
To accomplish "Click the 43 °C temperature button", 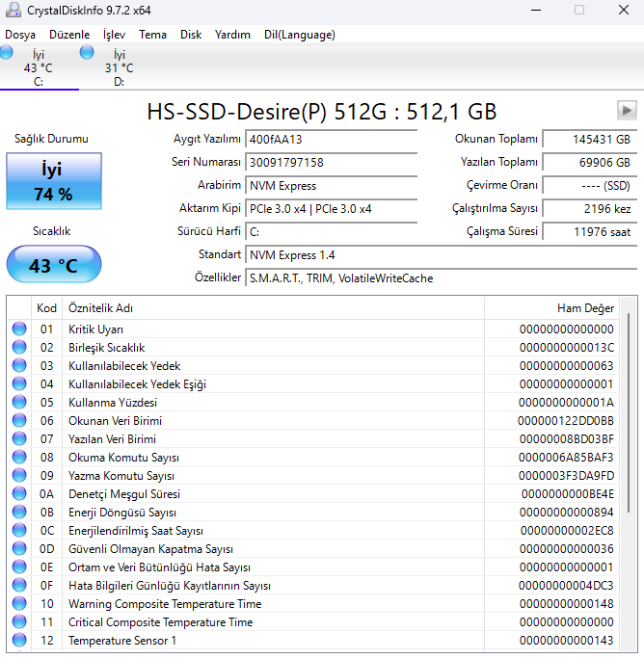I will point(53,265).
